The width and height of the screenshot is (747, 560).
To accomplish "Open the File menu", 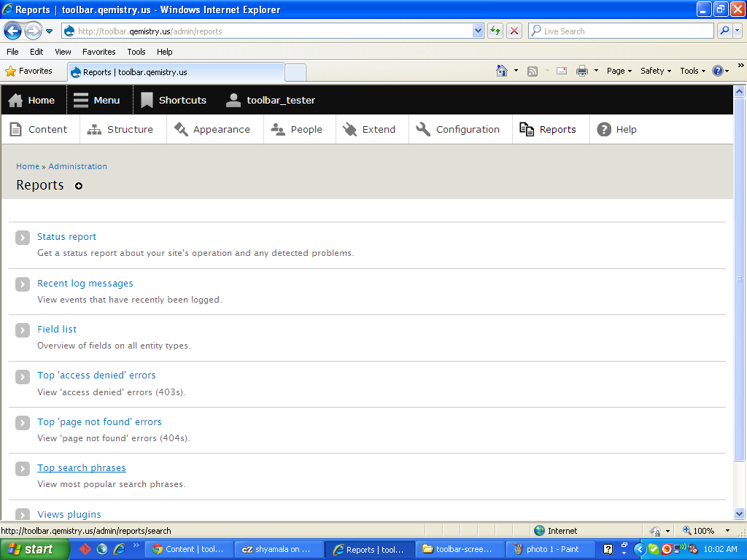I will (x=12, y=52).
